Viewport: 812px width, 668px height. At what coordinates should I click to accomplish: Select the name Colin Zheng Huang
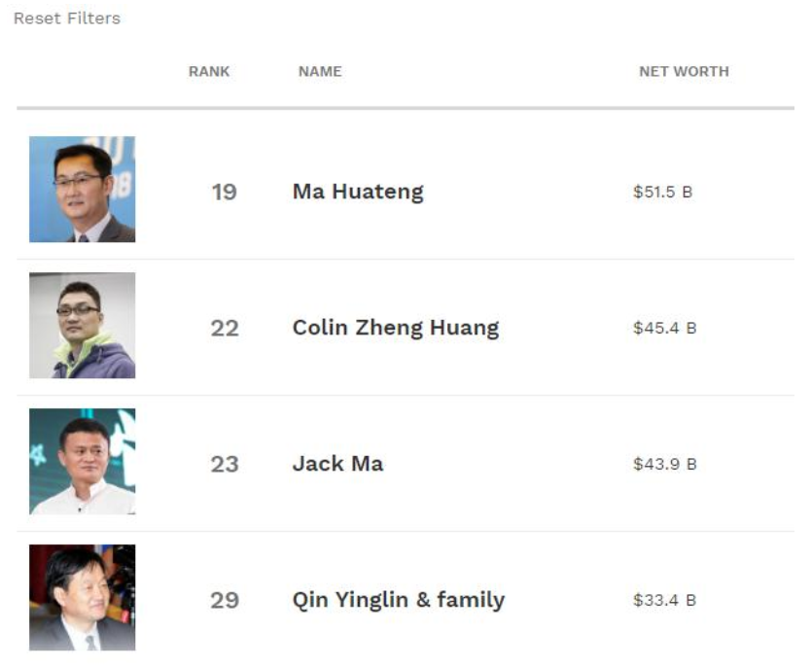pos(396,328)
